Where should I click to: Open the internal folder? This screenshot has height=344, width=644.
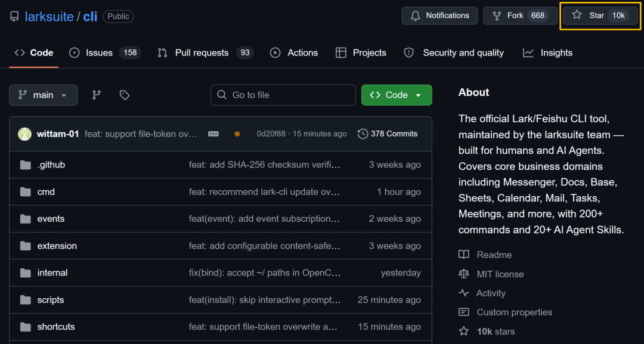coord(52,273)
